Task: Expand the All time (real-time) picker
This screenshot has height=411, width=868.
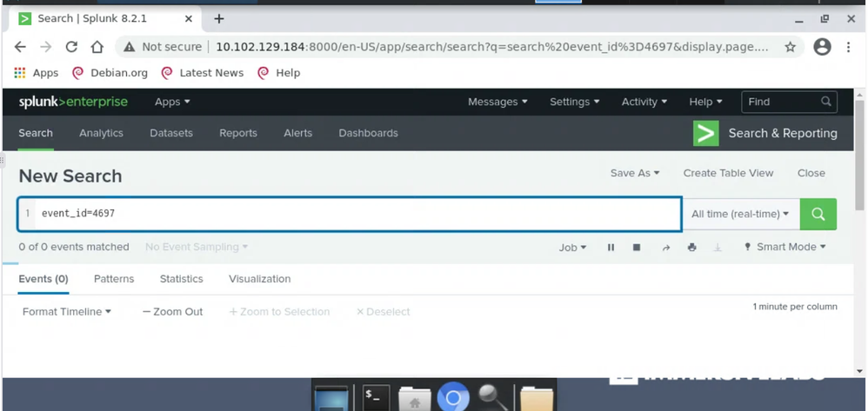Action: coord(740,214)
